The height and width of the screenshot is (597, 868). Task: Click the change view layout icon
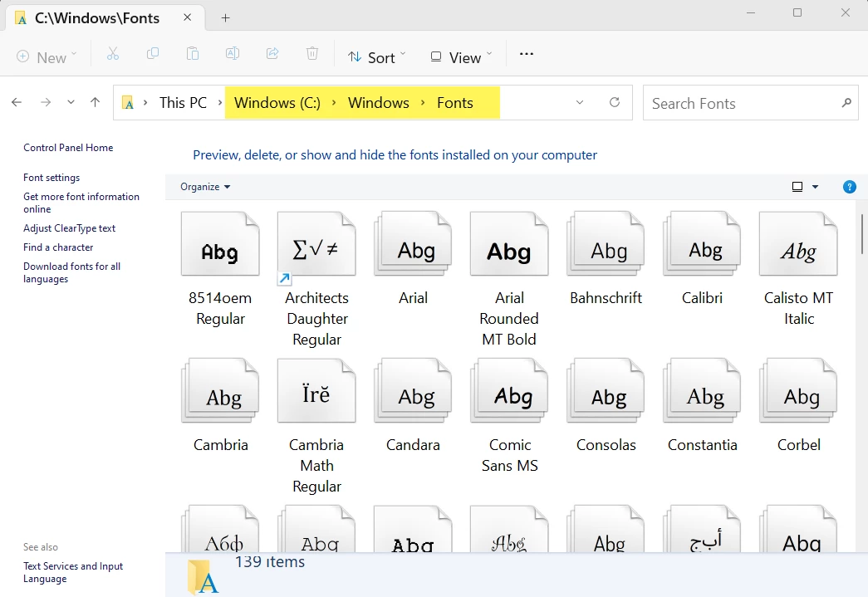click(x=797, y=187)
